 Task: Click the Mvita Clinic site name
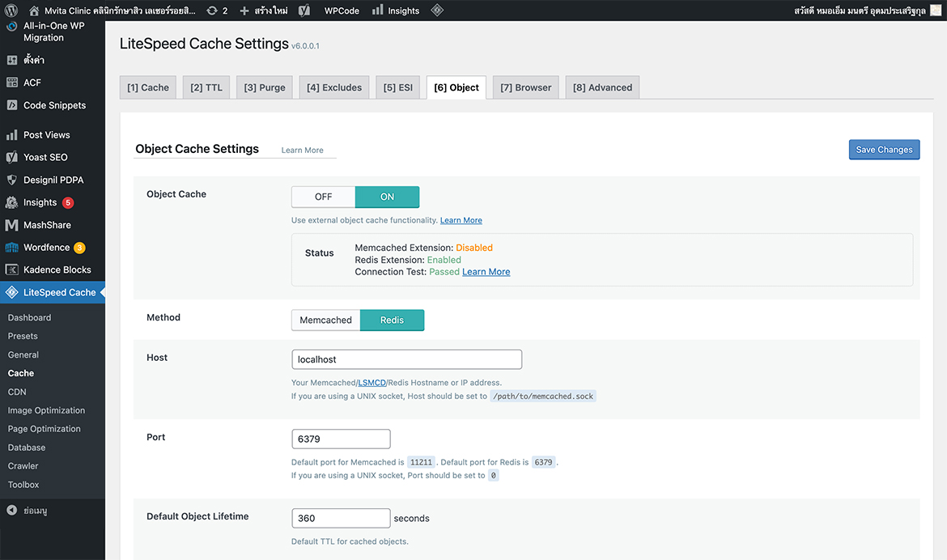[x=120, y=11]
